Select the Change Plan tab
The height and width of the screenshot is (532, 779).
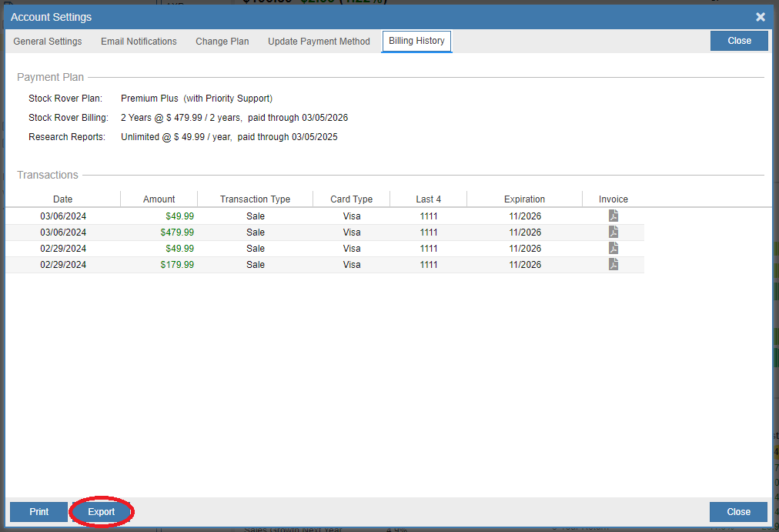(222, 42)
